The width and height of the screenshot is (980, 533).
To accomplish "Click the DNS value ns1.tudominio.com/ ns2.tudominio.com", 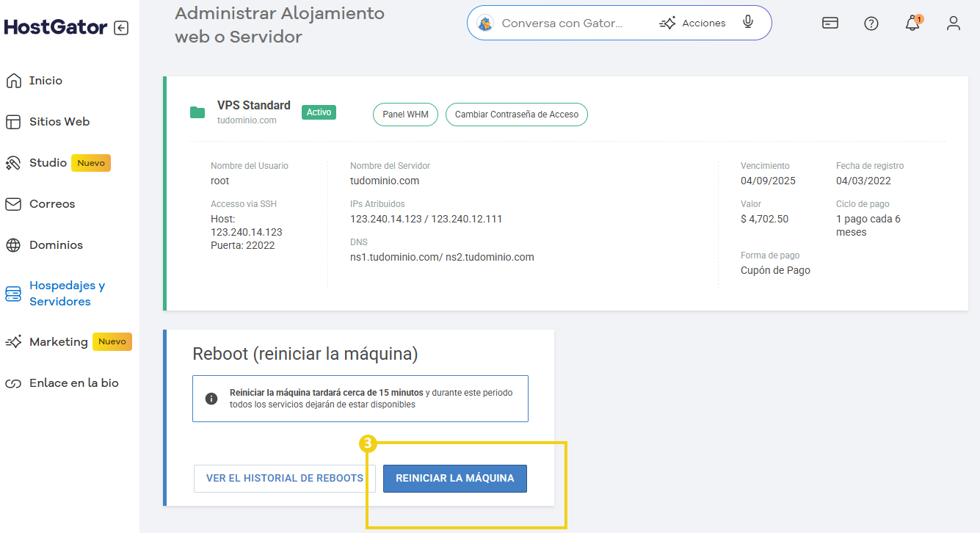I will click(x=442, y=257).
